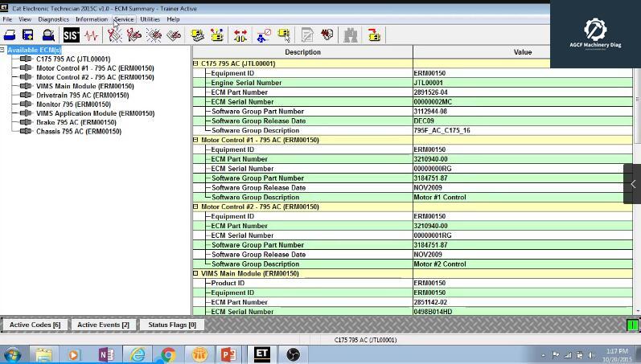Select Motor Control #1 - 795 AC in tree
This screenshot has width=641, height=364.
point(95,68)
